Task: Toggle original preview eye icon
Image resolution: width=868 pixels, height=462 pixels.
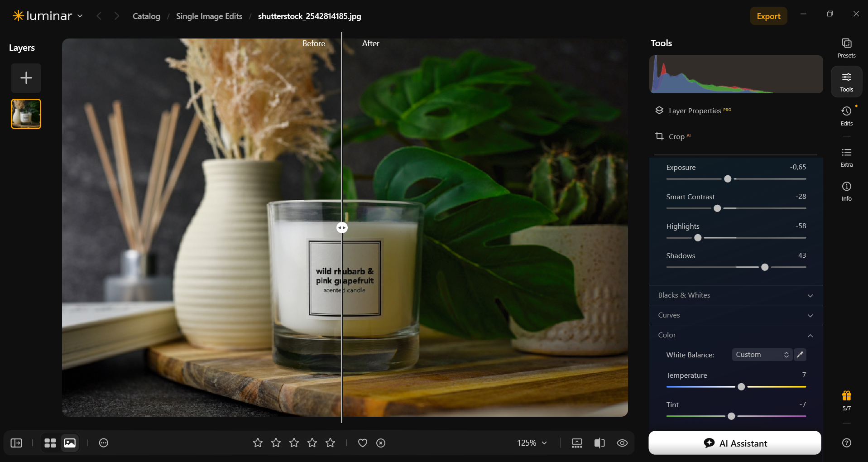Action: click(x=622, y=443)
